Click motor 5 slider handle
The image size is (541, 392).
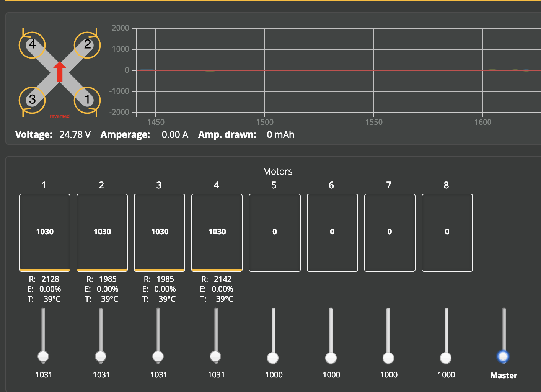click(x=273, y=358)
